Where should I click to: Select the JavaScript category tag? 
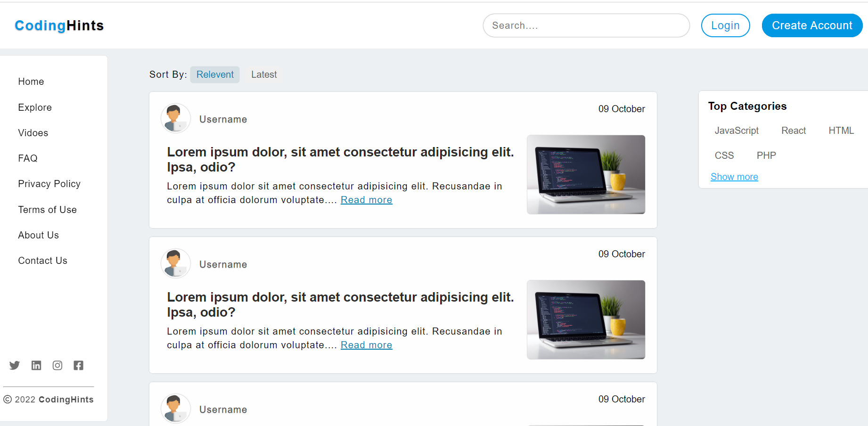click(737, 131)
